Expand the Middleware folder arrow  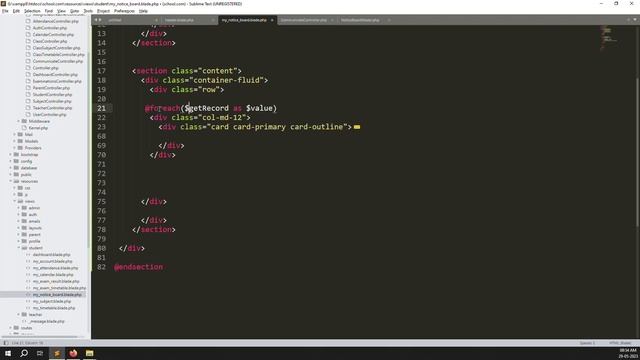pyautogui.click(x=18, y=121)
